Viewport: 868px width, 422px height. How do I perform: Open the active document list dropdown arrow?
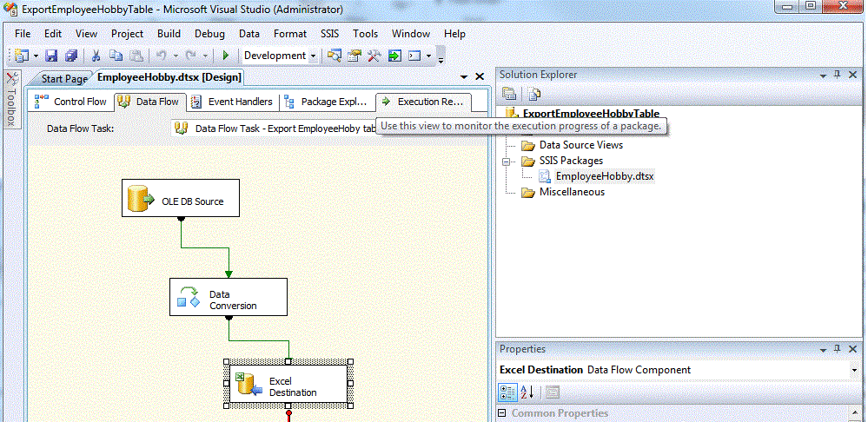(465, 77)
